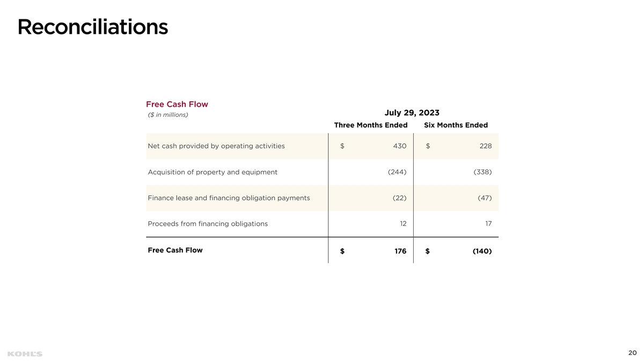Click the 228 six-month operating cash value
The width and height of the screenshot is (644, 362).
point(485,146)
